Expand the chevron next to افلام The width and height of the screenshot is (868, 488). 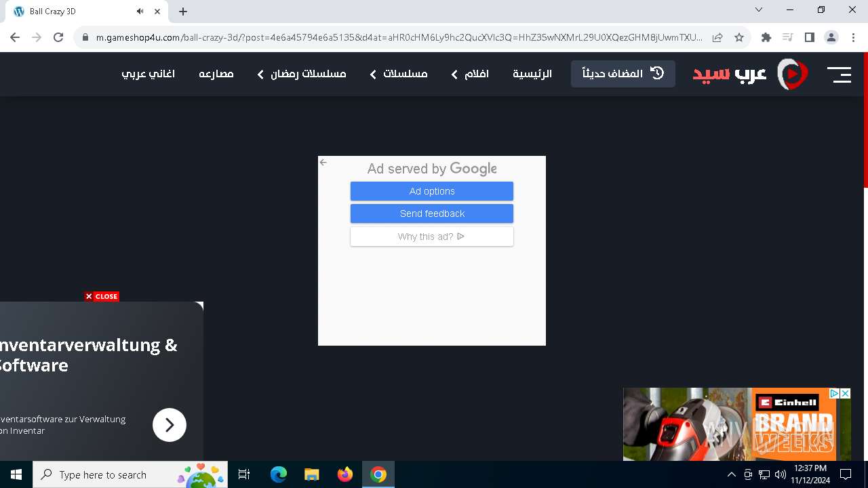[x=454, y=75]
